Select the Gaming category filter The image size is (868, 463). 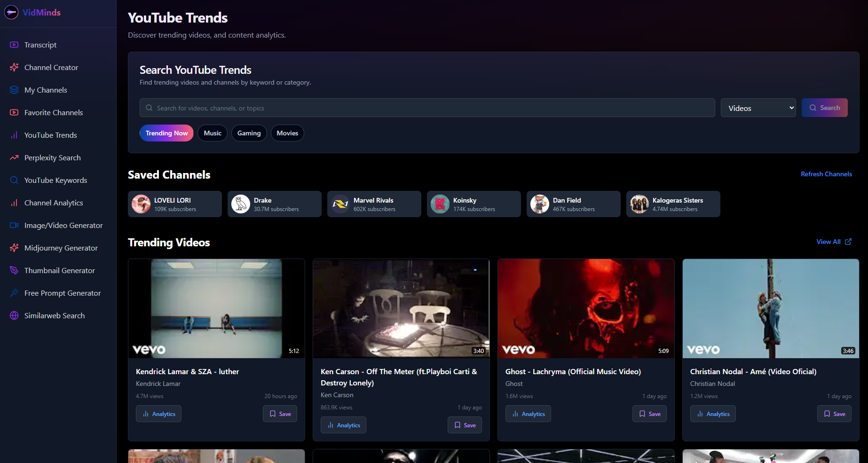pos(249,133)
